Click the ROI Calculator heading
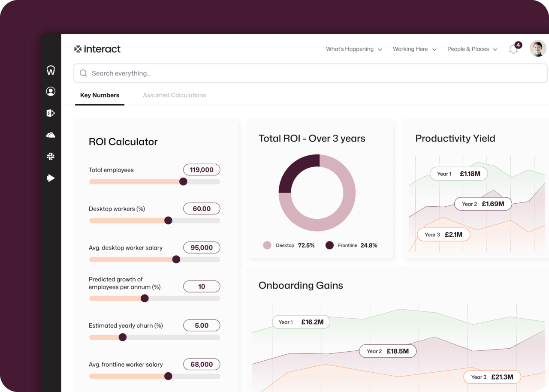Screen dimensions: 549x392 pos(123,142)
